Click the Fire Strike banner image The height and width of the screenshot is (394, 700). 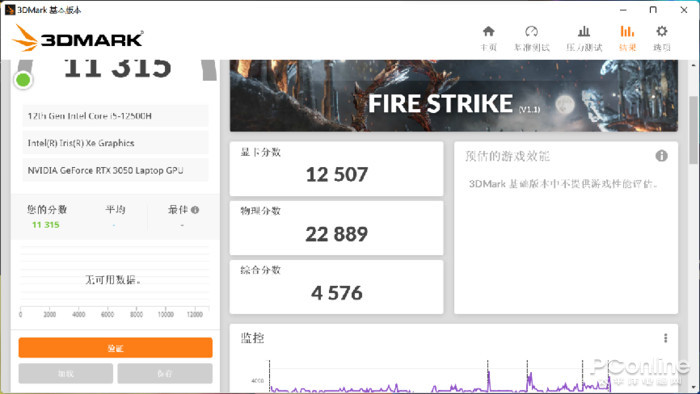pos(454,95)
